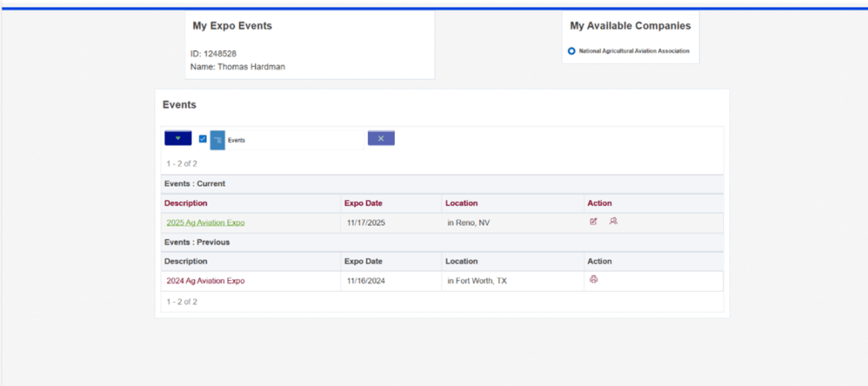Click the blue grouping icon beside the Events filter
The height and width of the screenshot is (386, 868).
click(218, 140)
